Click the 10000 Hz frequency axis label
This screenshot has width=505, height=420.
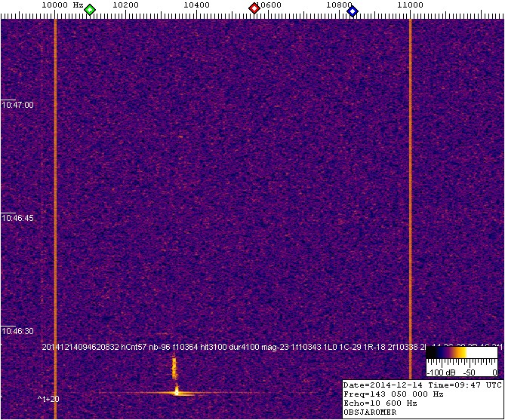pyautogui.click(x=61, y=5)
